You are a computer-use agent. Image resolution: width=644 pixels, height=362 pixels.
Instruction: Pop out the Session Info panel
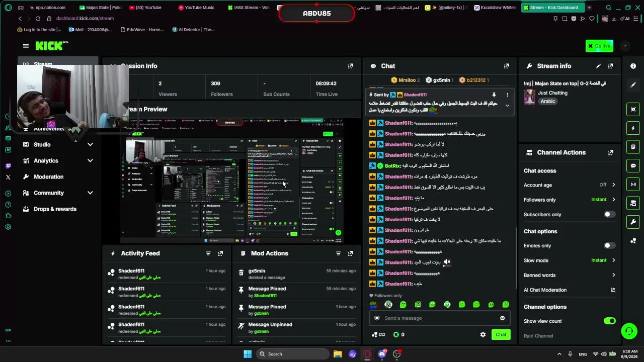point(351,66)
